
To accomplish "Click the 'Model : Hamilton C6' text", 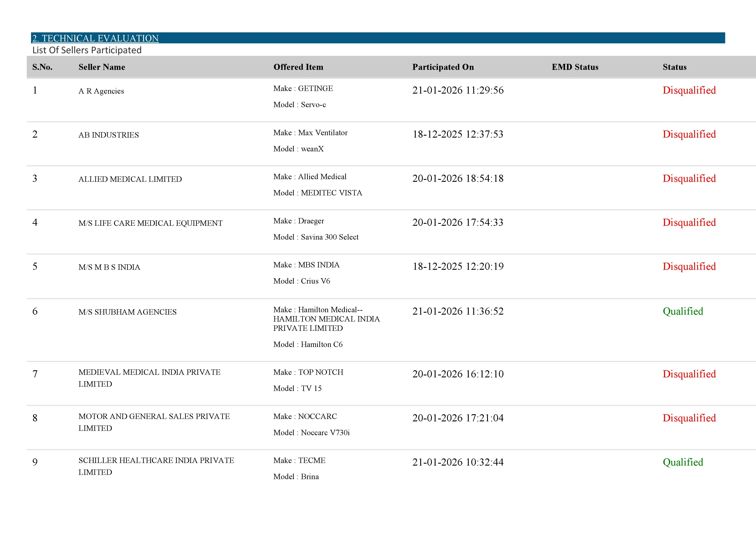I will click(x=308, y=344).
